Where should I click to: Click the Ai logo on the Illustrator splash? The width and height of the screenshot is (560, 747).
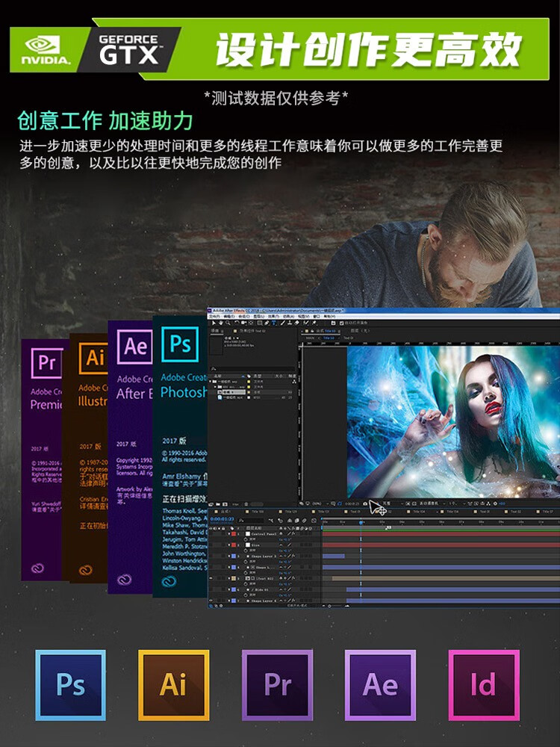[x=93, y=359]
